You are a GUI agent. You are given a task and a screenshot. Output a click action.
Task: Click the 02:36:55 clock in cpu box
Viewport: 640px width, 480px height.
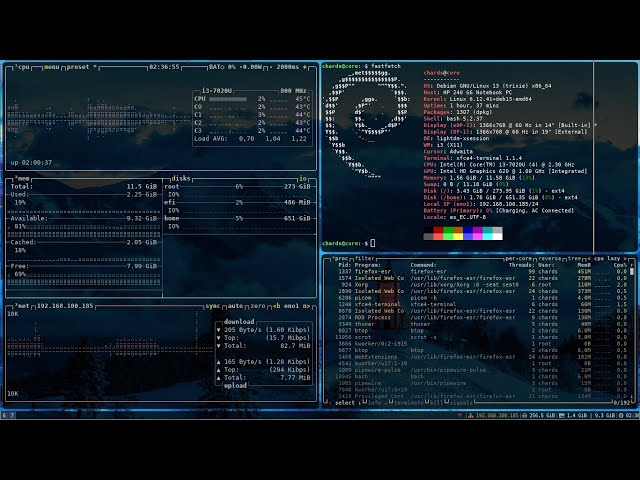click(164, 67)
